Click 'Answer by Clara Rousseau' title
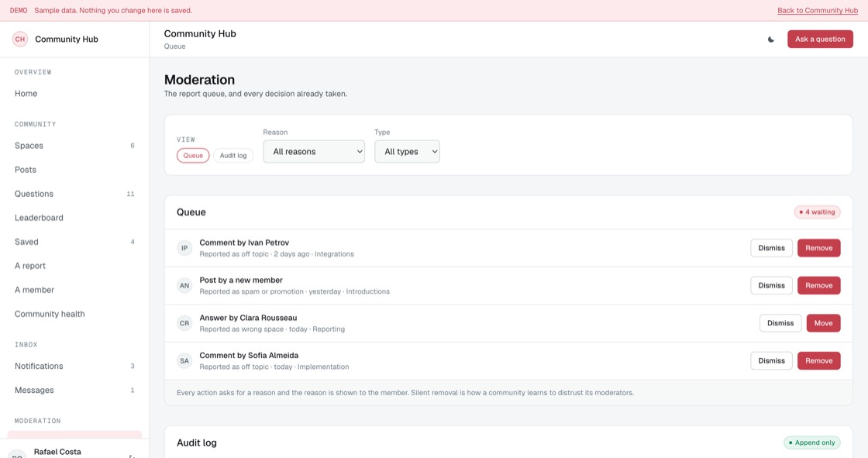 [248, 318]
